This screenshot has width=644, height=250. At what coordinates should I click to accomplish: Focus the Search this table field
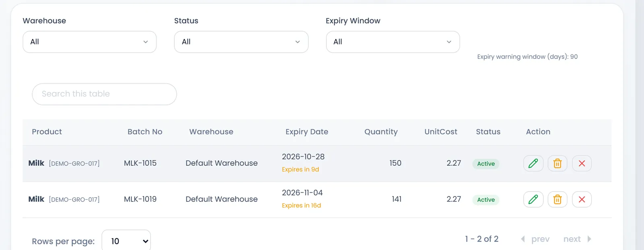click(104, 94)
